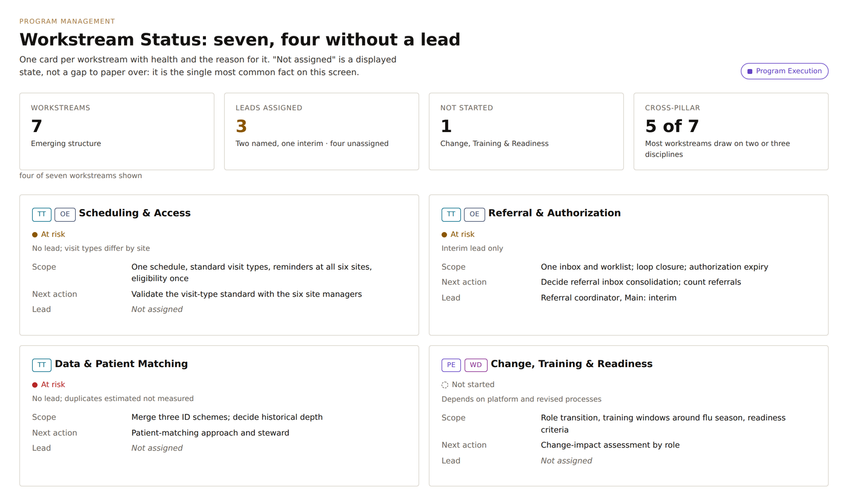Click 'One inbox and worklist' scope text
The height and width of the screenshot is (504, 848).
pyautogui.click(x=655, y=267)
